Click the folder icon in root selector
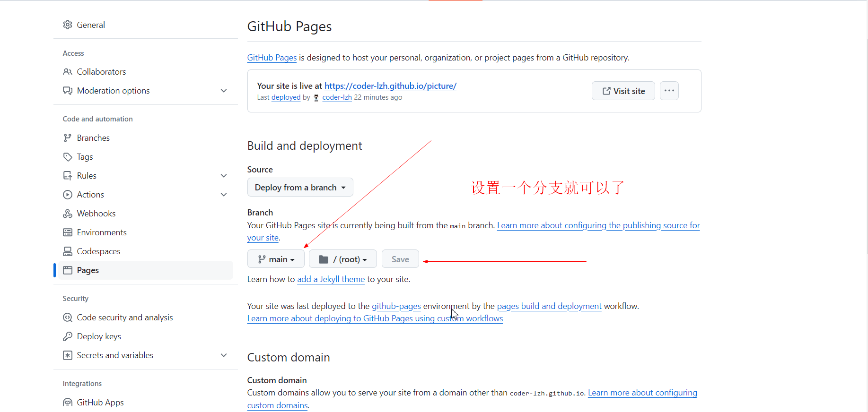 coord(324,259)
